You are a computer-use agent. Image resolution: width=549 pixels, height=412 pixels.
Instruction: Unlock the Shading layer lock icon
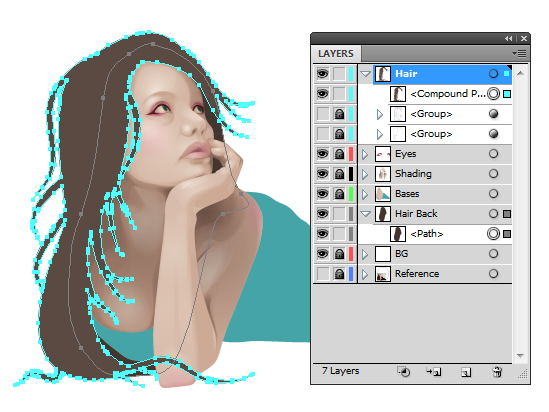click(339, 174)
